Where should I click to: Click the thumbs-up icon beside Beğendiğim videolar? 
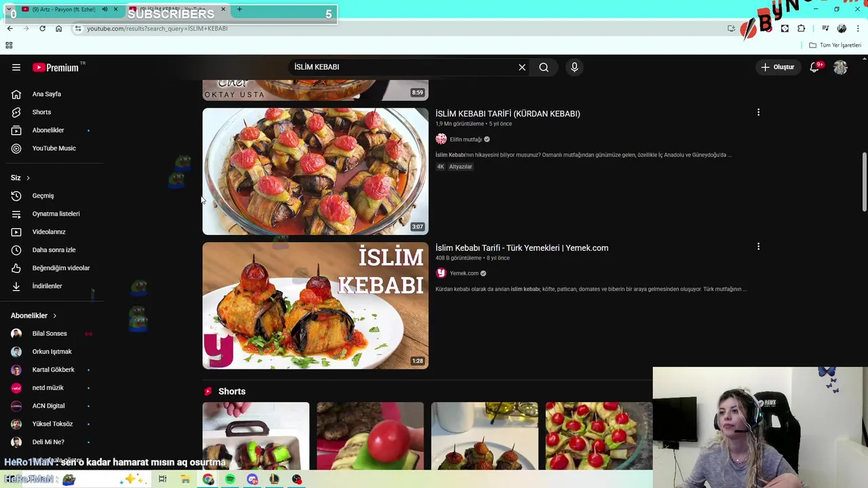16,268
